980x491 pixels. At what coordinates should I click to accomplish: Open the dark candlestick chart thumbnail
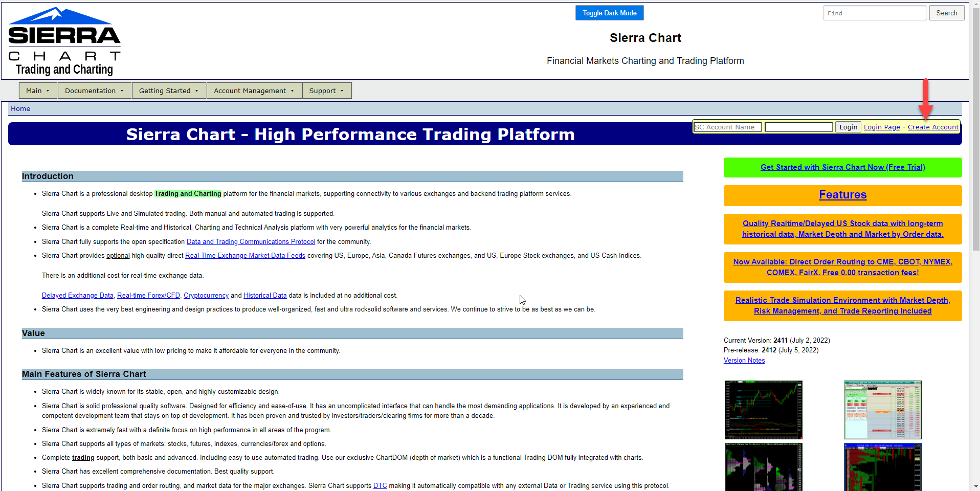(x=763, y=410)
